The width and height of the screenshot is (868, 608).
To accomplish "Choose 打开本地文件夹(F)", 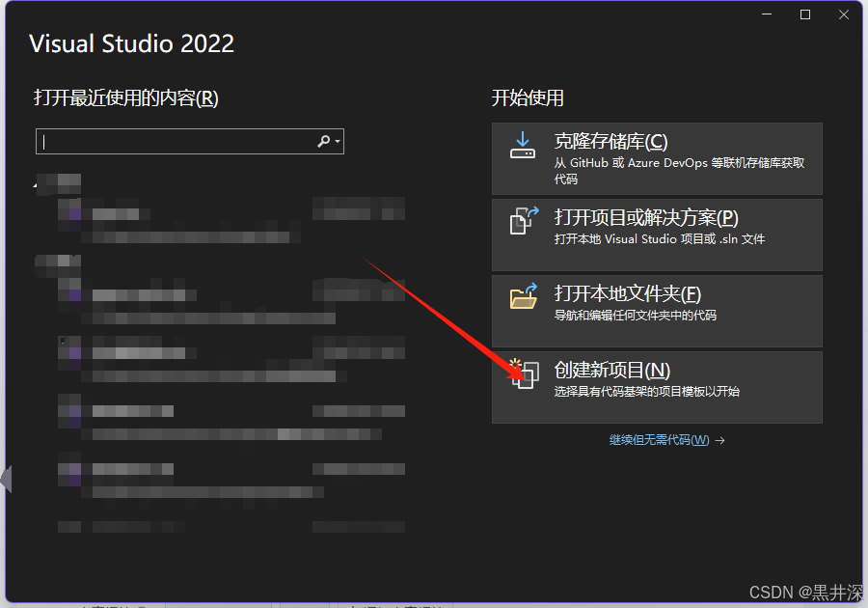I will (x=628, y=293).
